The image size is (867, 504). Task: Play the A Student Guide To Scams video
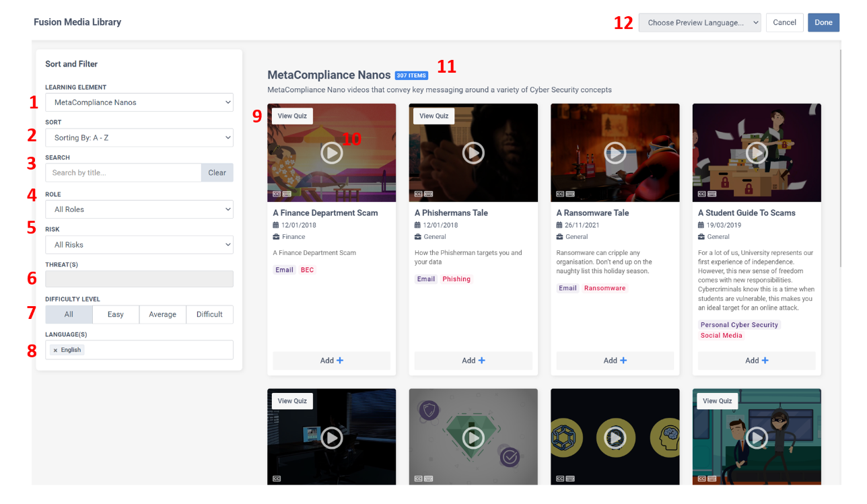tap(757, 153)
